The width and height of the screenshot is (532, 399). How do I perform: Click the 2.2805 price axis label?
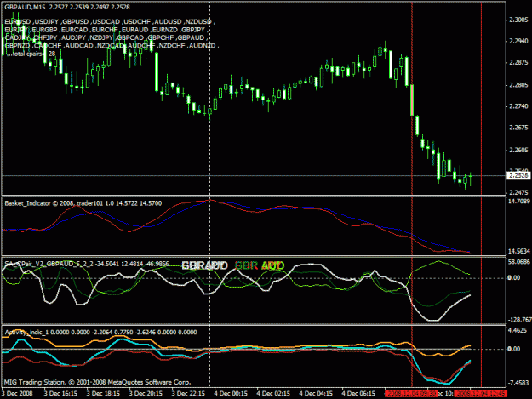(x=518, y=85)
